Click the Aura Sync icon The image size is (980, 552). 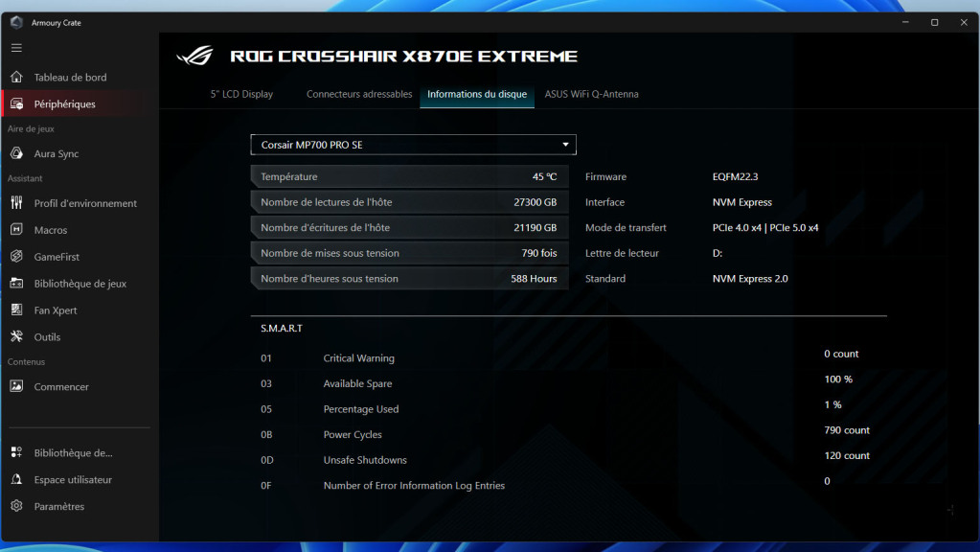[x=16, y=153]
